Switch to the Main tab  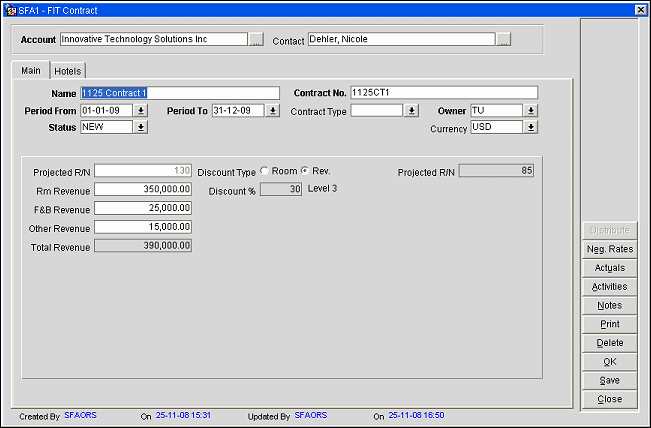click(31, 71)
